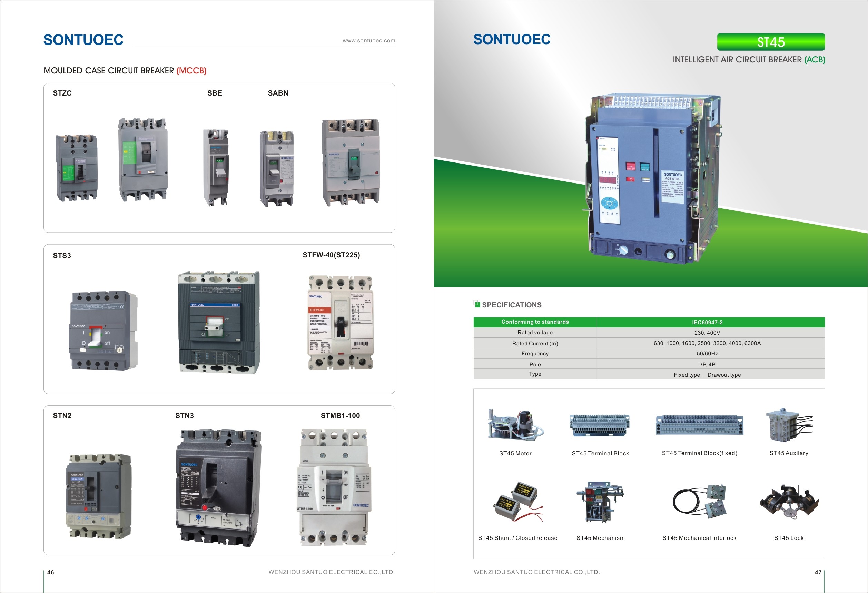This screenshot has width=868, height=593.
Task: Click the Conforming to standards header cell
Action: pyautogui.click(x=535, y=322)
